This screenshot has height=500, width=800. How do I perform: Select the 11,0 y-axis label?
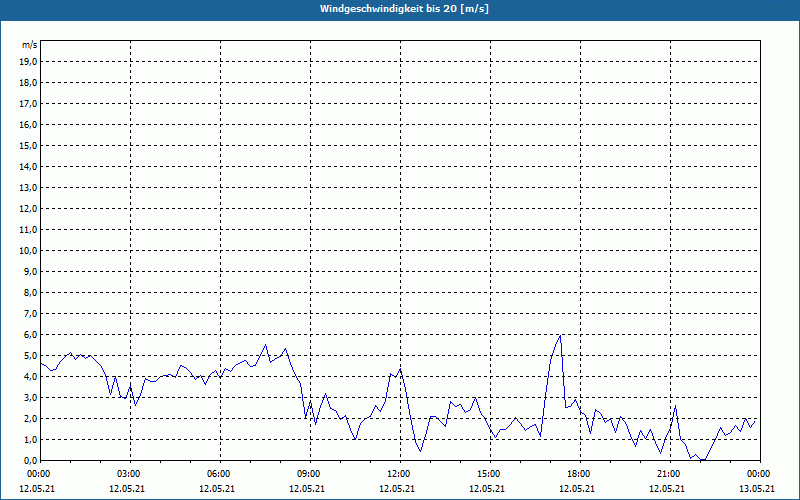pos(28,230)
